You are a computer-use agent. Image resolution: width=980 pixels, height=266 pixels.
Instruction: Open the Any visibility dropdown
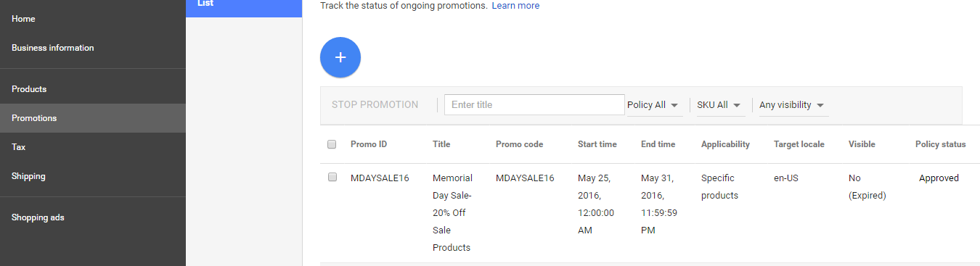click(793, 105)
